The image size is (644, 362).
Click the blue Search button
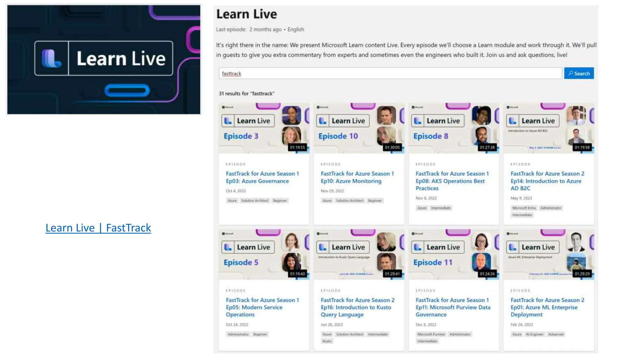point(579,73)
